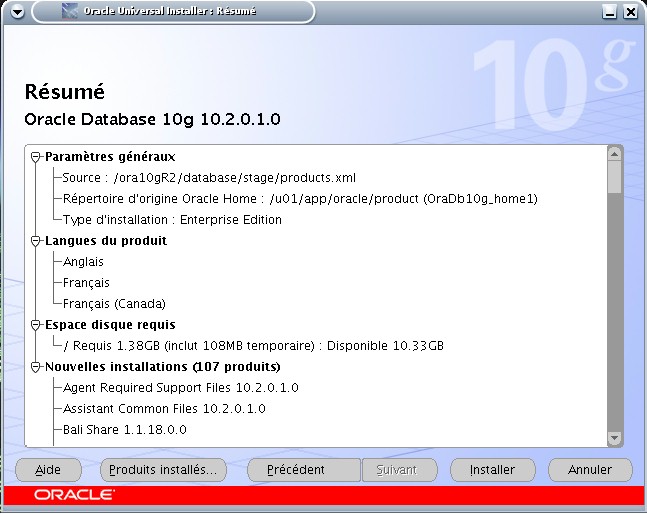Start installation with Installer
Image resolution: width=647 pixels, height=514 pixels.
(493, 470)
